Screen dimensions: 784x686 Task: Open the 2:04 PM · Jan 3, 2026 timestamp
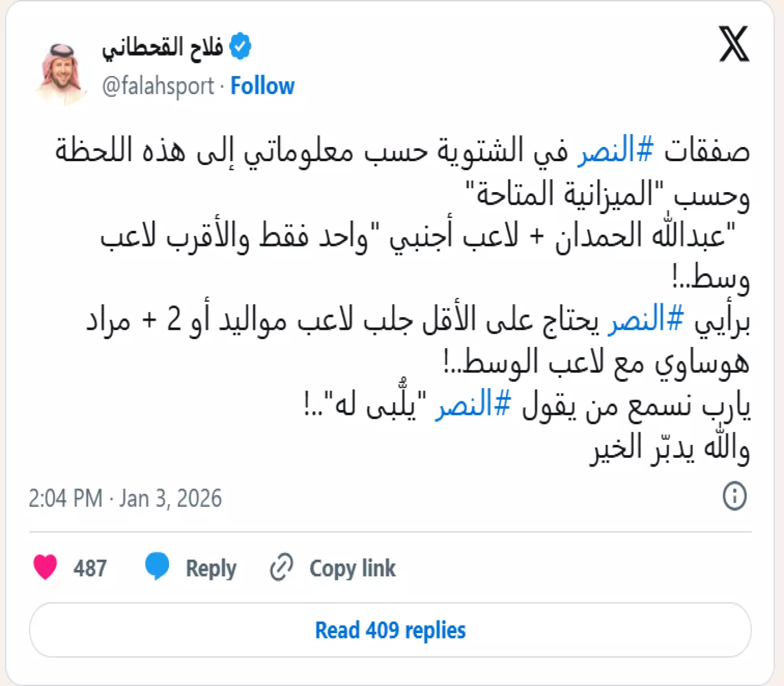125,498
